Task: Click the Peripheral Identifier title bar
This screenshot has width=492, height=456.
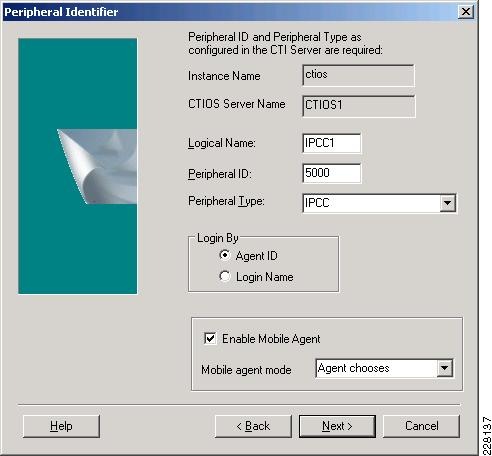Action: coord(230,12)
